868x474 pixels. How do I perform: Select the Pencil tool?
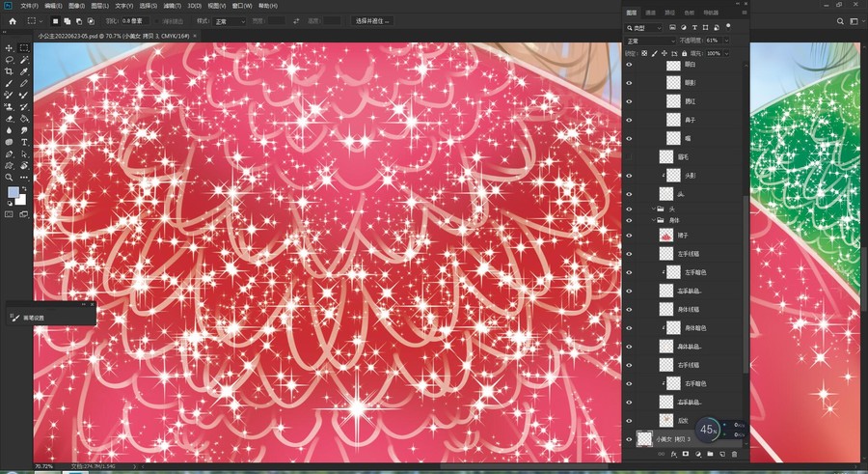coord(24,84)
